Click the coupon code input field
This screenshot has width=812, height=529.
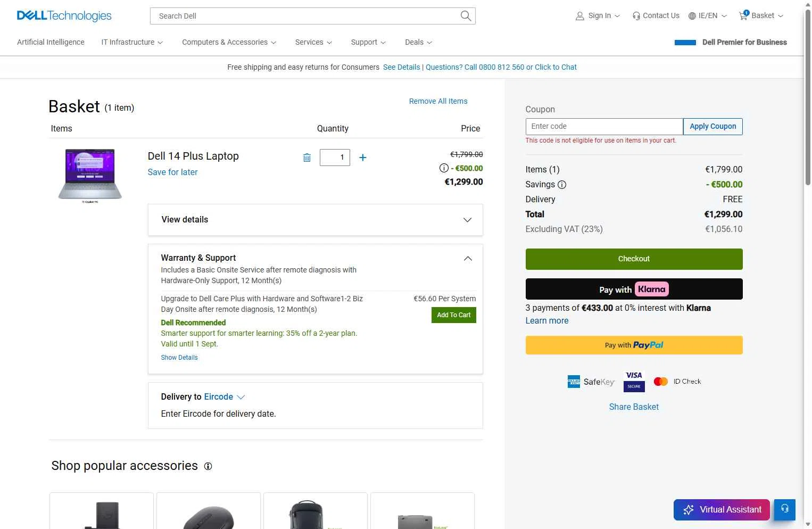604,127
